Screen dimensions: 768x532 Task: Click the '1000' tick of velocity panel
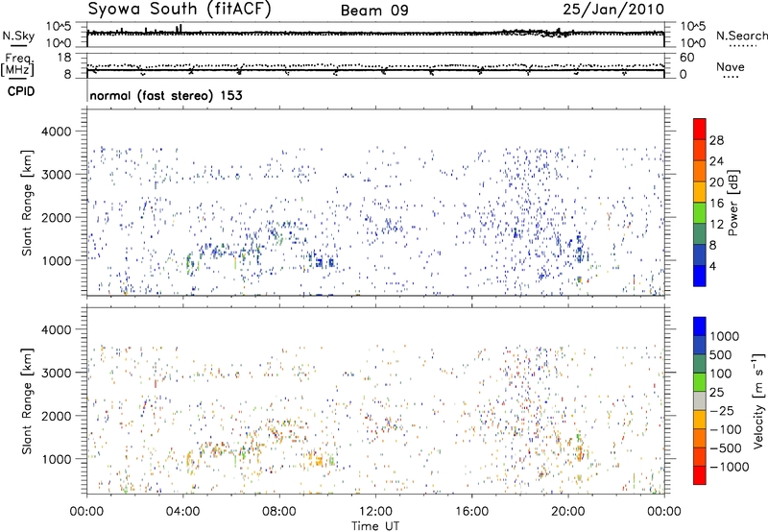point(57,459)
